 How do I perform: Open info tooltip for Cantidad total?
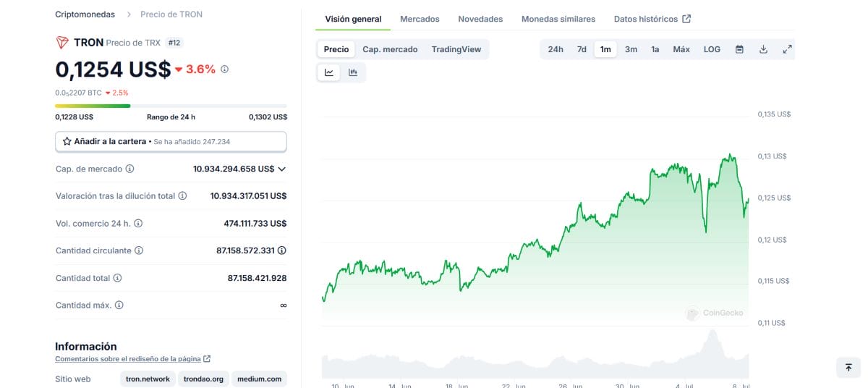[x=118, y=278]
